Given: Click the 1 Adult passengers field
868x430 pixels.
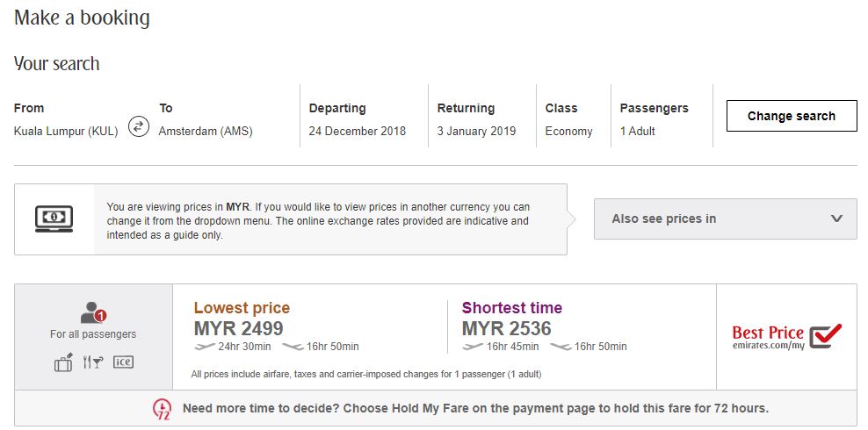Looking at the screenshot, I should pos(638,132).
